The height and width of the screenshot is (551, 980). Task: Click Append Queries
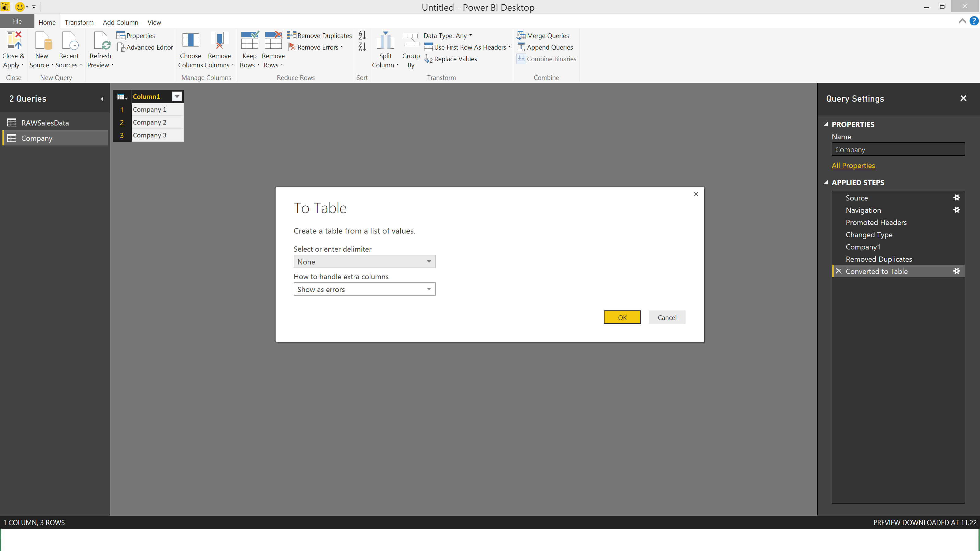(545, 47)
